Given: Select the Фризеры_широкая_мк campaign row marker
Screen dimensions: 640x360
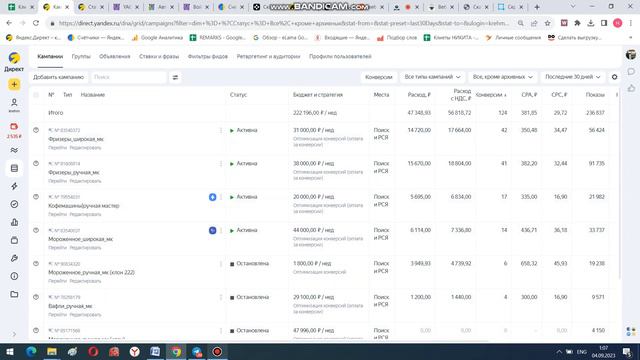Looking at the screenshot, I should point(36,130).
